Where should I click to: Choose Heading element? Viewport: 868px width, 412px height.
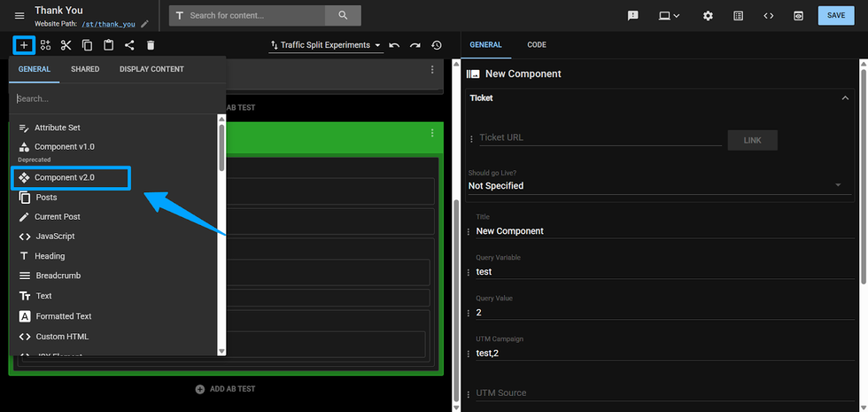(113, 256)
